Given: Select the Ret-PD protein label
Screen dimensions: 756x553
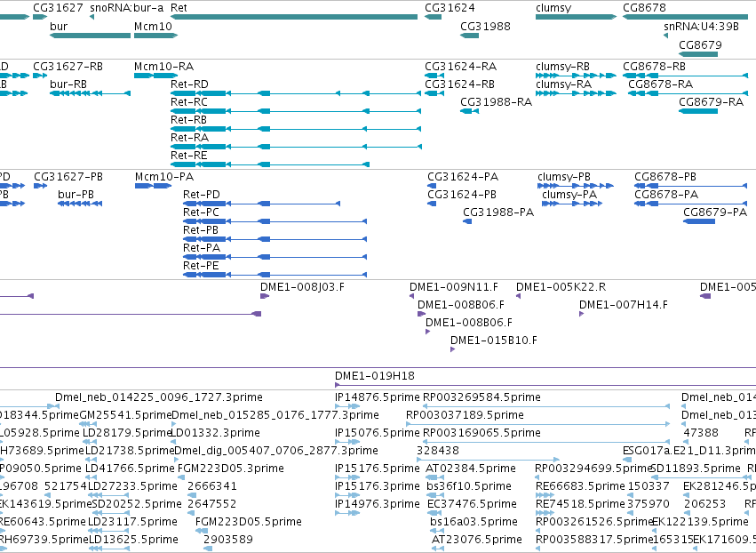Looking at the screenshot, I should click(202, 195).
